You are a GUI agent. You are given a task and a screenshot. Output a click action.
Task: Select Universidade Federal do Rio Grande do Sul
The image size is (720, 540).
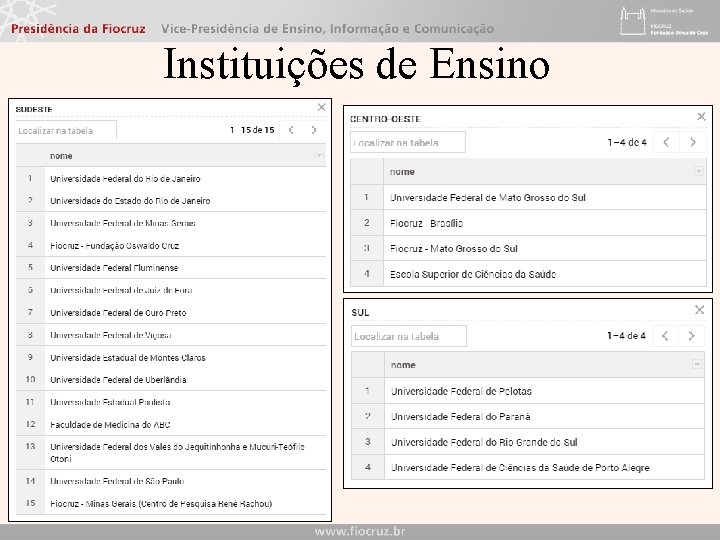click(x=528, y=442)
